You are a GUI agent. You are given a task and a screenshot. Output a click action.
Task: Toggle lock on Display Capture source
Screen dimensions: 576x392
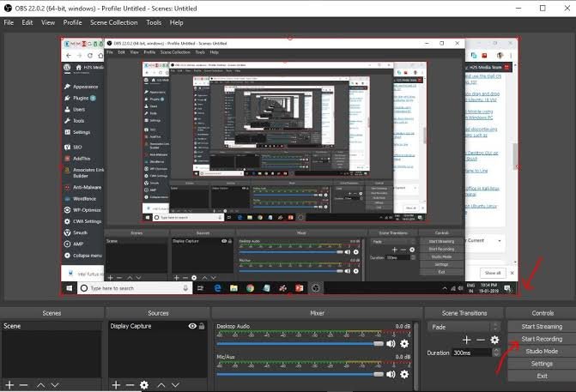203,327
